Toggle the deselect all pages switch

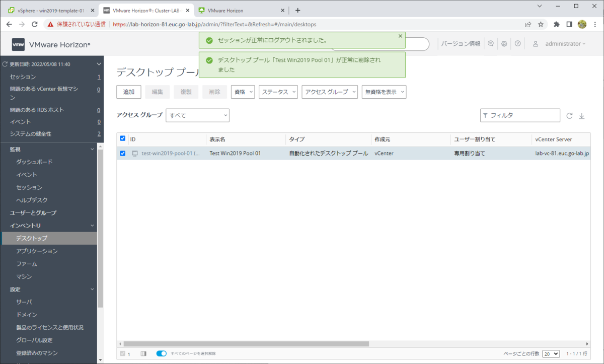(x=162, y=353)
